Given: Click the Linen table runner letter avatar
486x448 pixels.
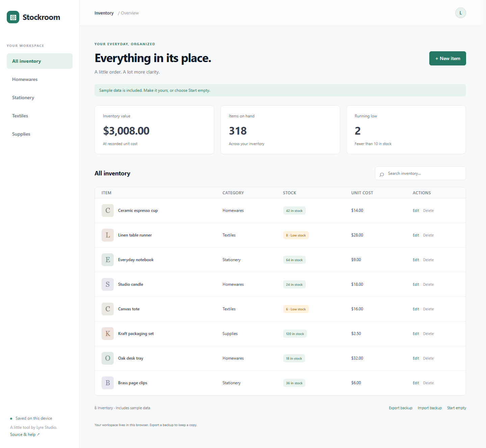Looking at the screenshot, I should coord(108,235).
